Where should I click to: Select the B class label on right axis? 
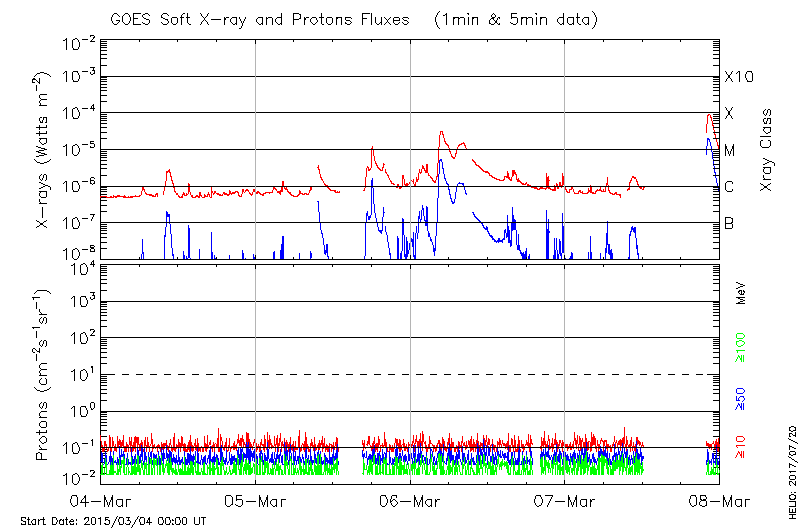coord(729,224)
